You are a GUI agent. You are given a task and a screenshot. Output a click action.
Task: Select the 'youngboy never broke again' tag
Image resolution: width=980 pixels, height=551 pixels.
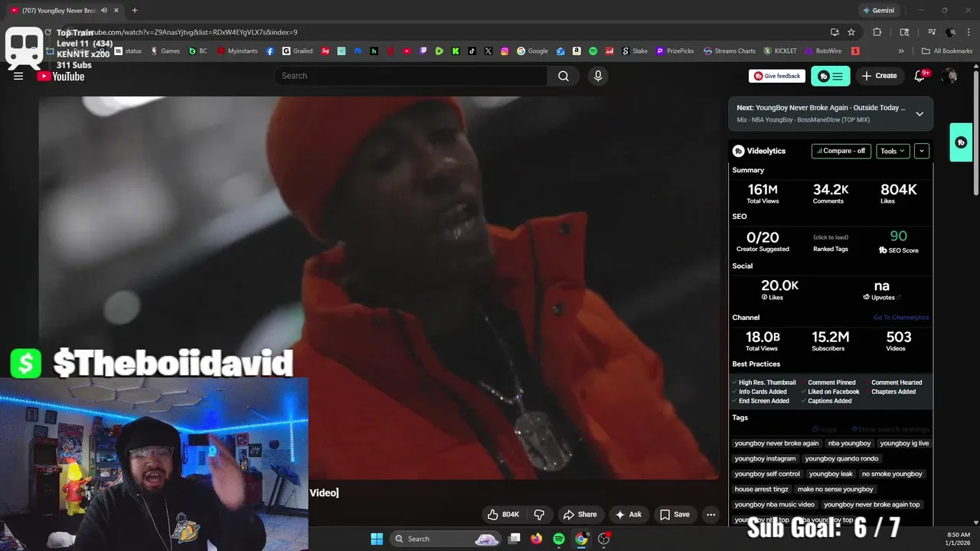[776, 443]
